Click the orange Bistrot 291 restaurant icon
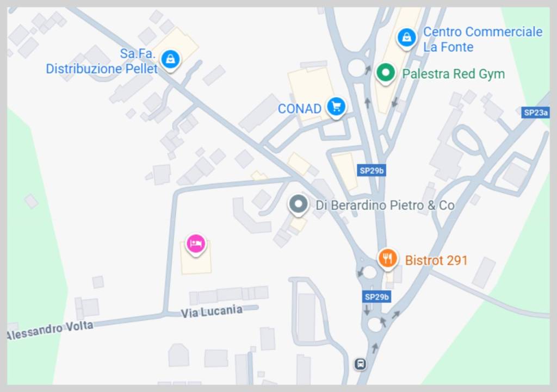The image size is (557, 392). [387, 259]
